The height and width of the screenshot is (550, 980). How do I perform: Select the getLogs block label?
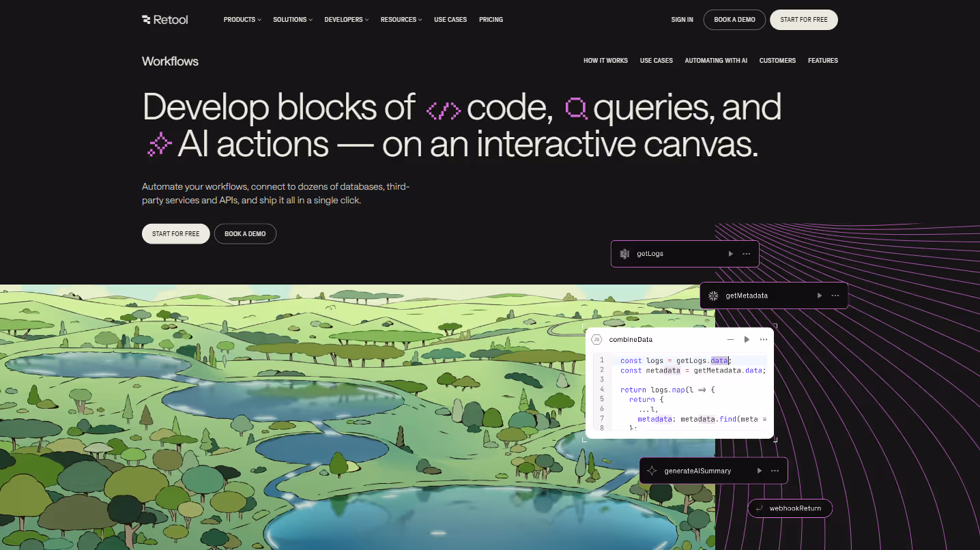[x=650, y=254]
